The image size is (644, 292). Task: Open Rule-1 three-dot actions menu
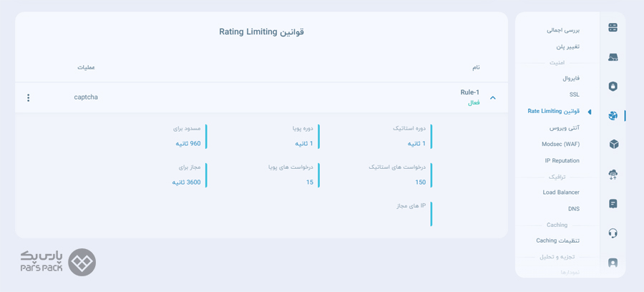(x=29, y=98)
